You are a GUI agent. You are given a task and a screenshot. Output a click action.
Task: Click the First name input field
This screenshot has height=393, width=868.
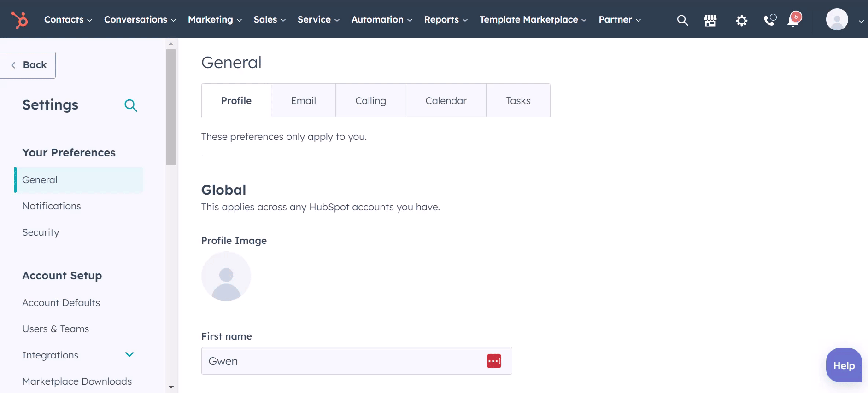click(357, 361)
